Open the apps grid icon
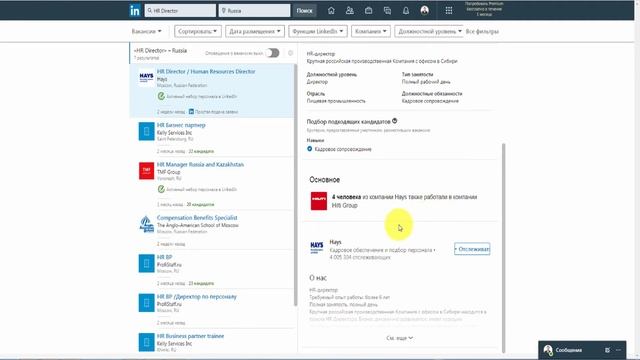Viewport: 640px width, 360px height. 449,11
